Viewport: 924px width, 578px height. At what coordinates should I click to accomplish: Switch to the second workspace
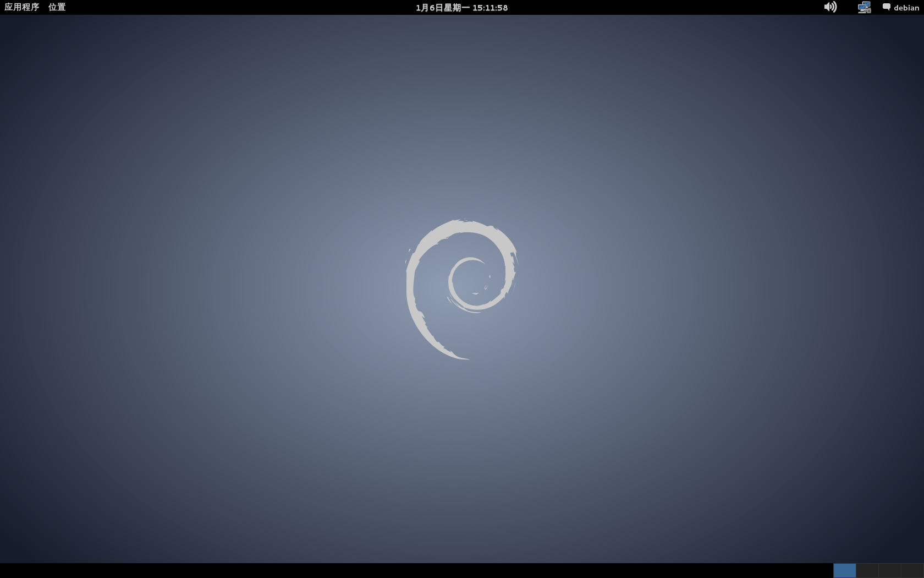[867, 570]
